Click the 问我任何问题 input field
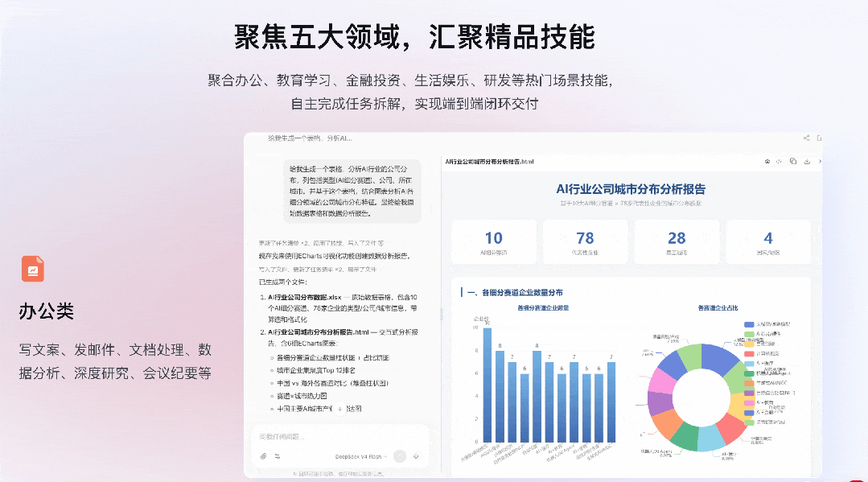868x482 pixels. tap(340, 437)
